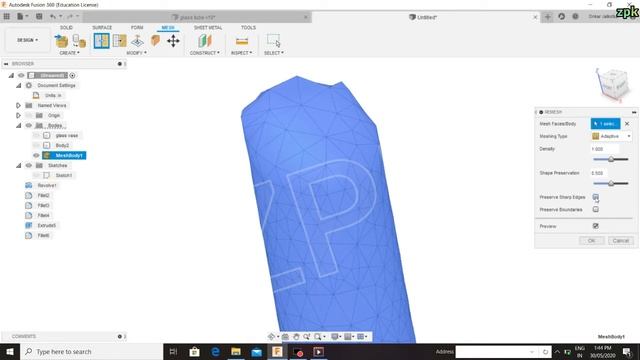
Task: Open the Select dropdown menu
Action: [x=273, y=53]
